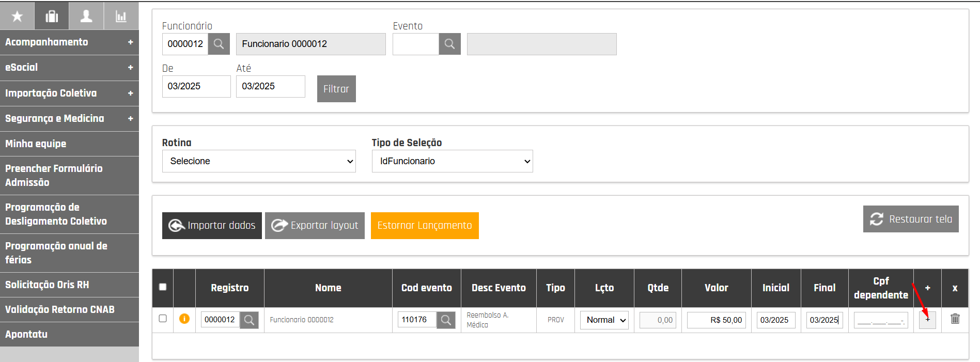Image resolution: width=980 pixels, height=362 pixels.
Task: Click the Estornar Lançamento button
Action: tap(425, 226)
